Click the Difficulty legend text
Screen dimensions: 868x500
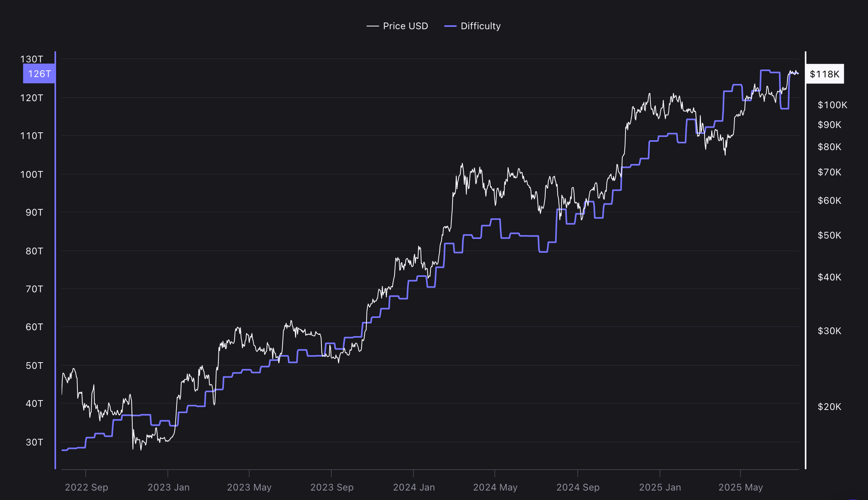click(x=480, y=26)
